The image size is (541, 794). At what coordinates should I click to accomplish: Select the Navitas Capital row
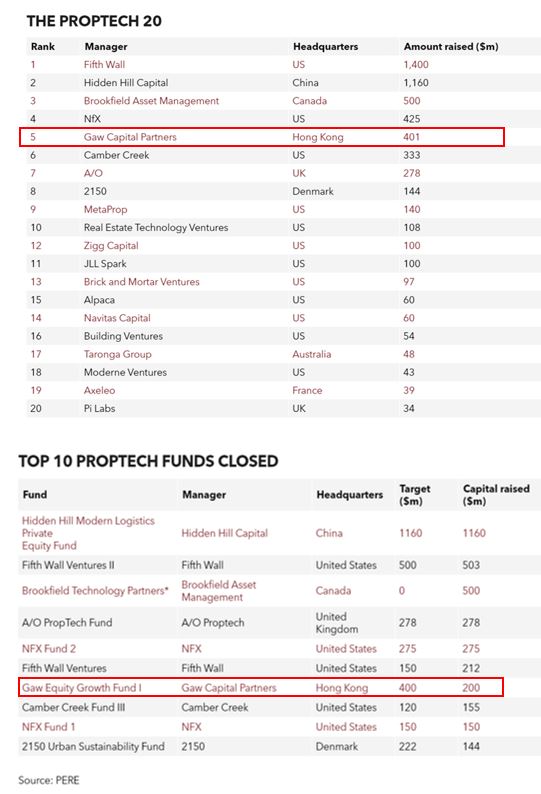coord(283,318)
